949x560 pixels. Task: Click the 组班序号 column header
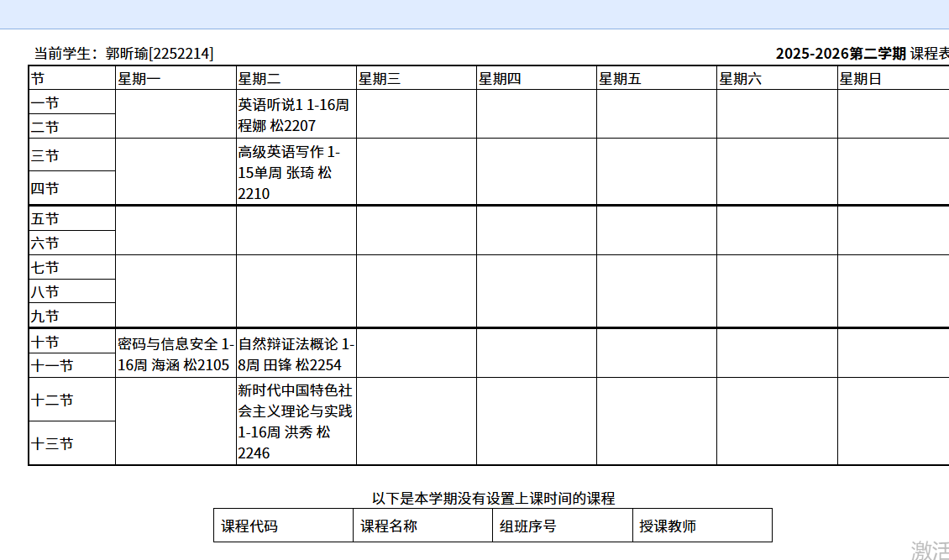[528, 526]
